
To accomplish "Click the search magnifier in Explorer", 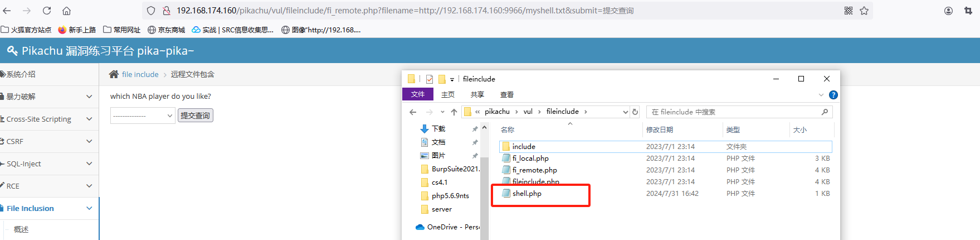I will pyautogui.click(x=825, y=112).
